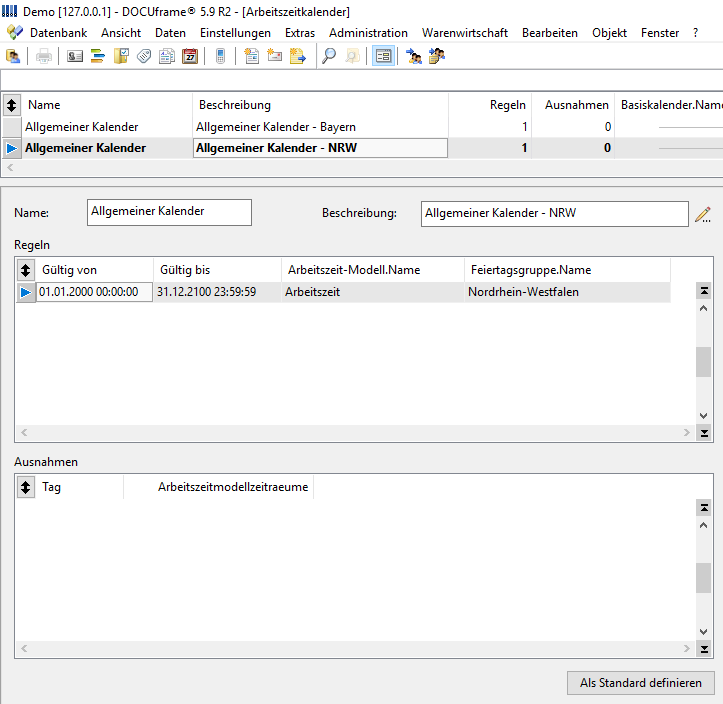Click the user database icon in toolbar
The width and height of the screenshot is (723, 704).
pyautogui.click(x=13, y=56)
